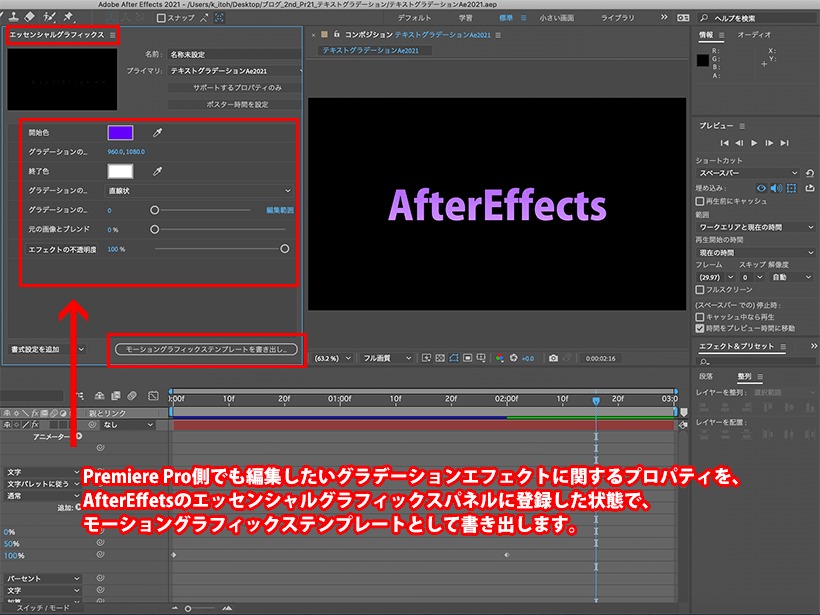Jump to first frame in preview controls
Screen dimensions: 820x615
point(724,143)
